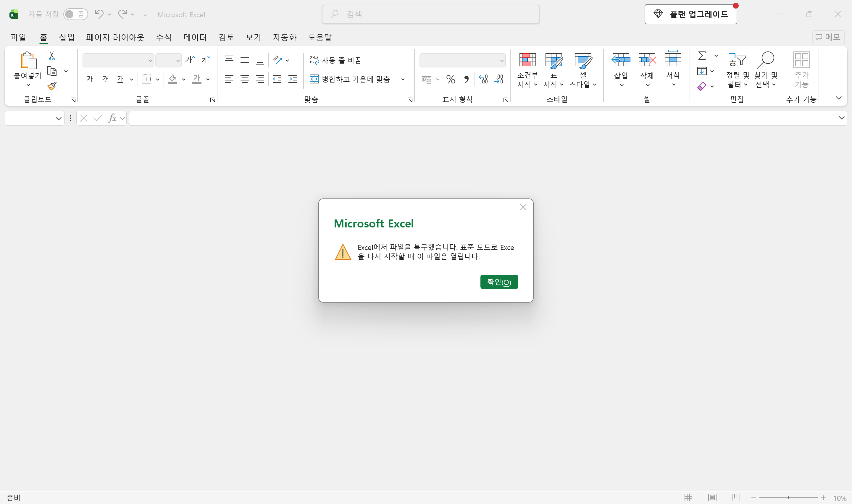Toggle 자동 줄 바꿈 wrap text
Image resolution: width=852 pixels, height=504 pixels.
[335, 60]
